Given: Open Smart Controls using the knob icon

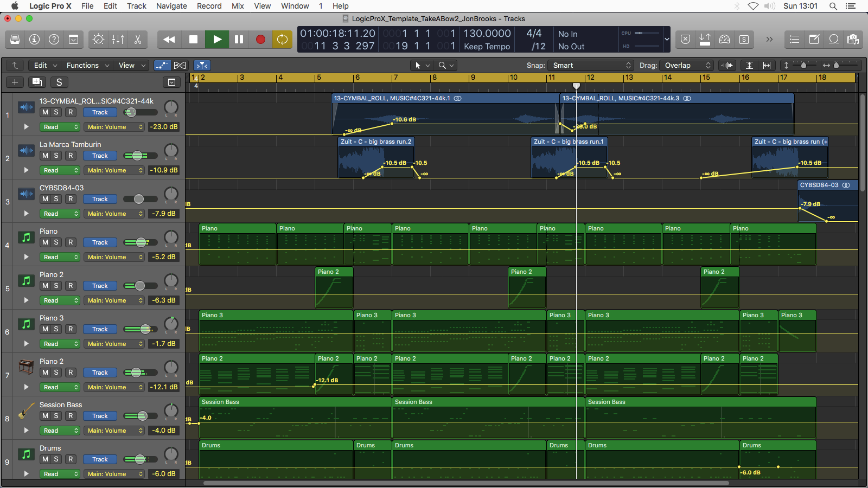Looking at the screenshot, I should coord(98,39).
